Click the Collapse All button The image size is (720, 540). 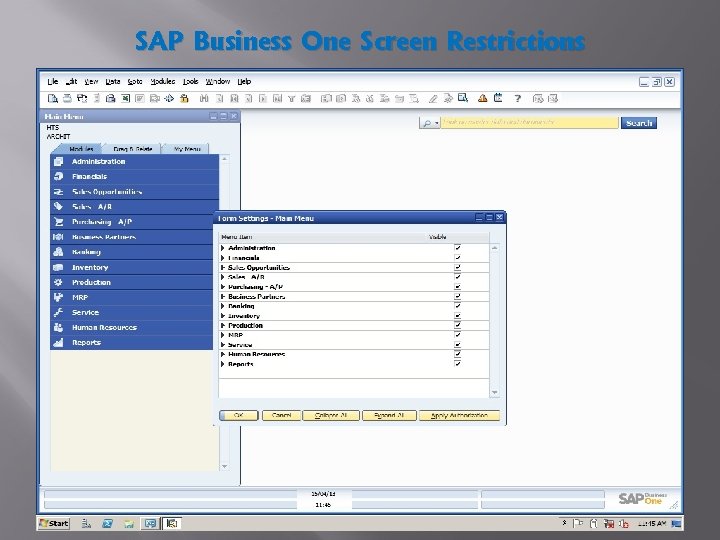(331, 415)
